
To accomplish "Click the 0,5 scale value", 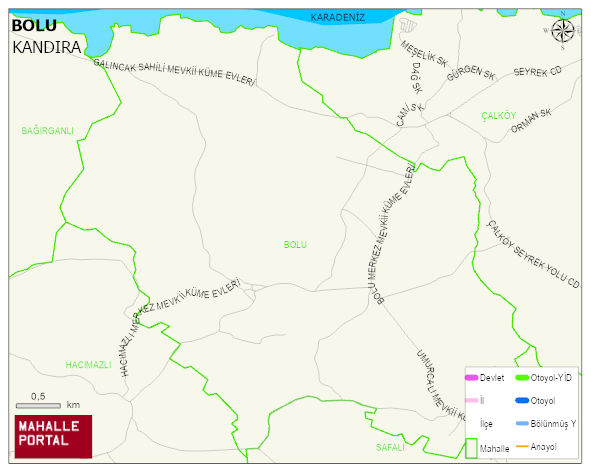I will pos(38,396).
